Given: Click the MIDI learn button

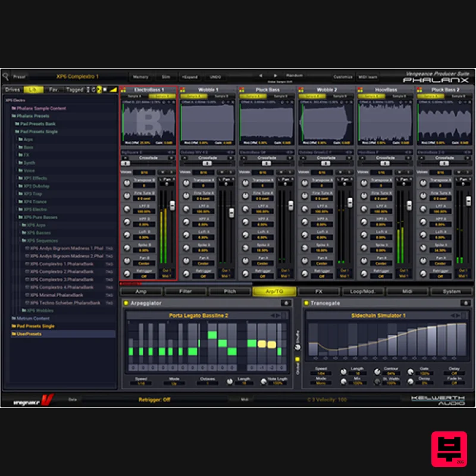Looking at the screenshot, I should tap(367, 77).
